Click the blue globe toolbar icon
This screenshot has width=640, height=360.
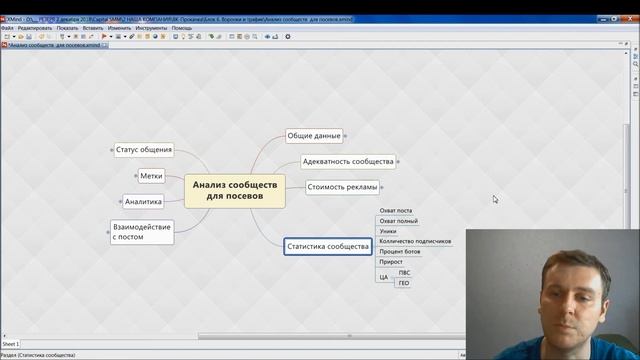[x=155, y=37]
